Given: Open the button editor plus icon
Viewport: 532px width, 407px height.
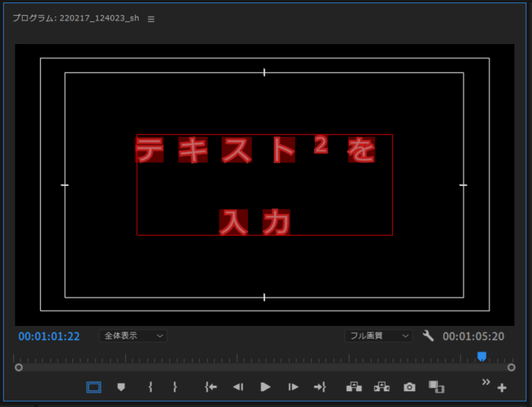Looking at the screenshot, I should [x=502, y=388].
